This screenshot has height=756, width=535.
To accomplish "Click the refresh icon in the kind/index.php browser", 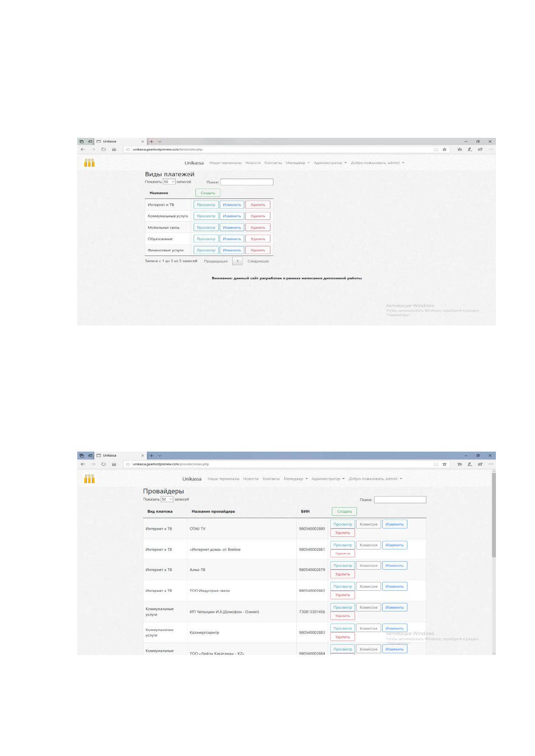I will 103,149.
